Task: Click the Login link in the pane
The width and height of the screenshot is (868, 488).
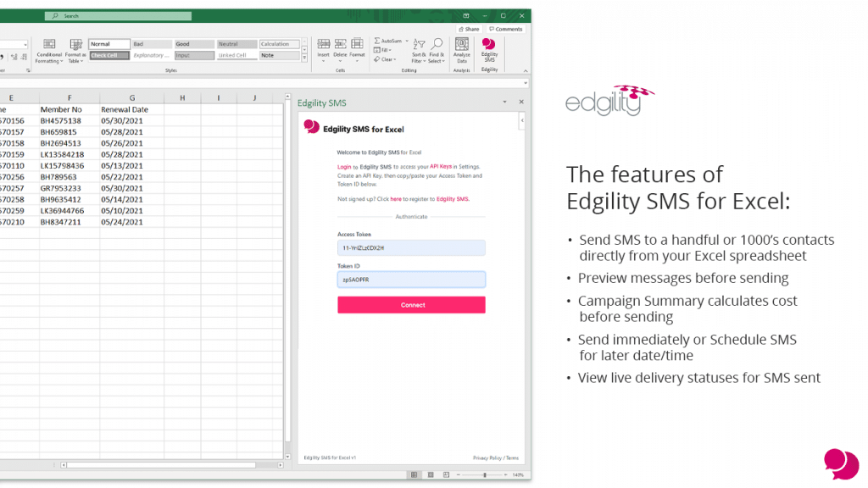Action: [343, 167]
